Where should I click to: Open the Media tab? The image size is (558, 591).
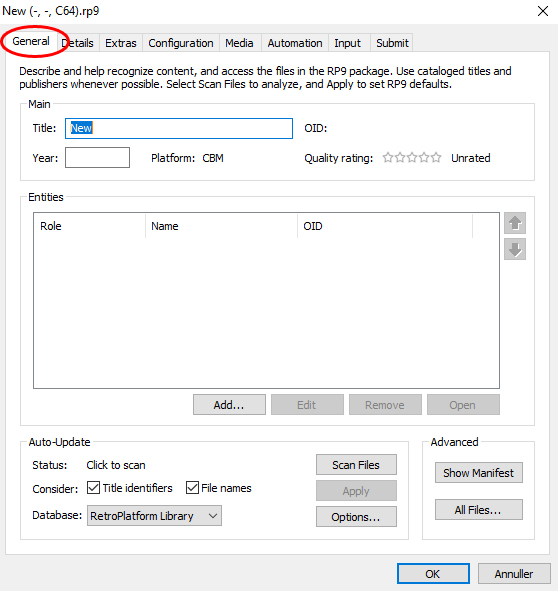(239, 43)
